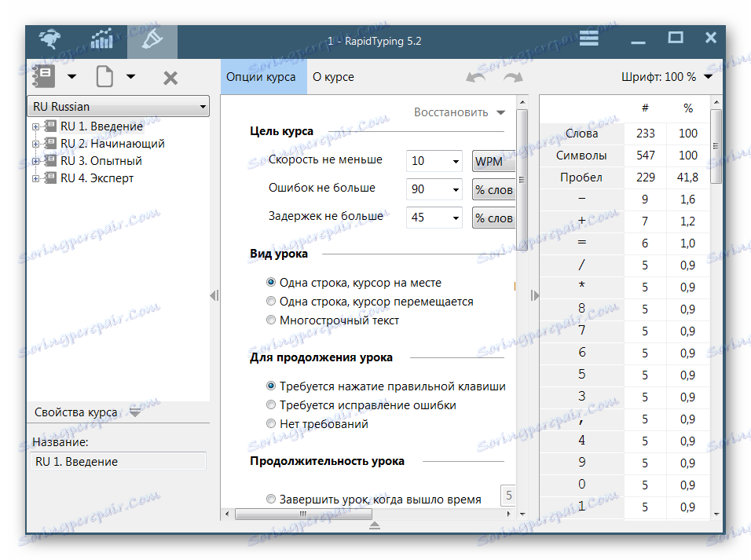Collapse the right statistics panel arrow
Screen dimensions: 751x560
click(x=534, y=295)
